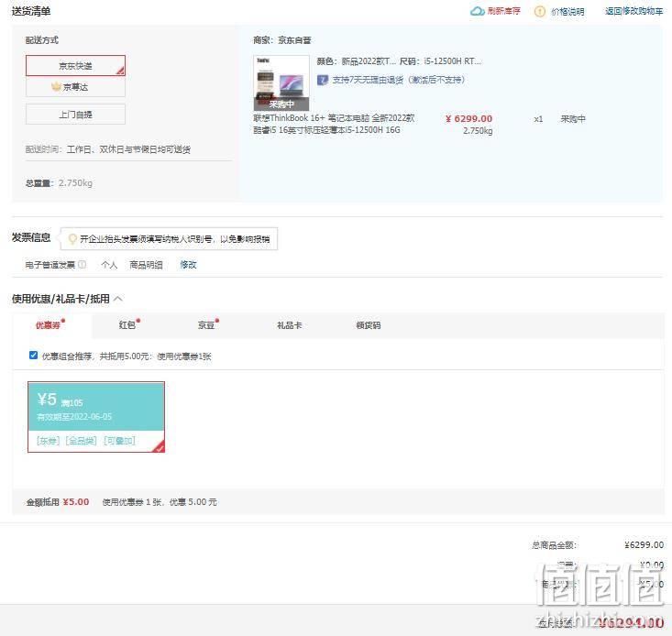Open the 礼品卡 tab
The image size is (672, 636).
pyautogui.click(x=290, y=325)
